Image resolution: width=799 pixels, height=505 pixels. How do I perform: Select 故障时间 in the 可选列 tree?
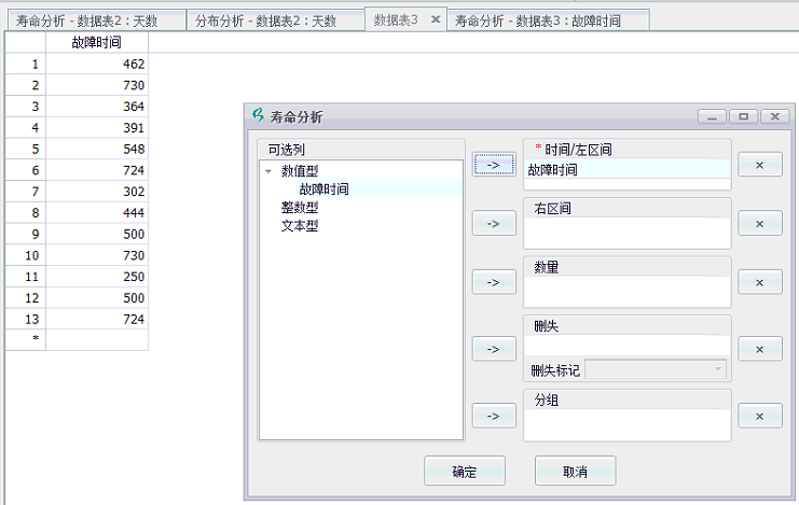[323, 189]
